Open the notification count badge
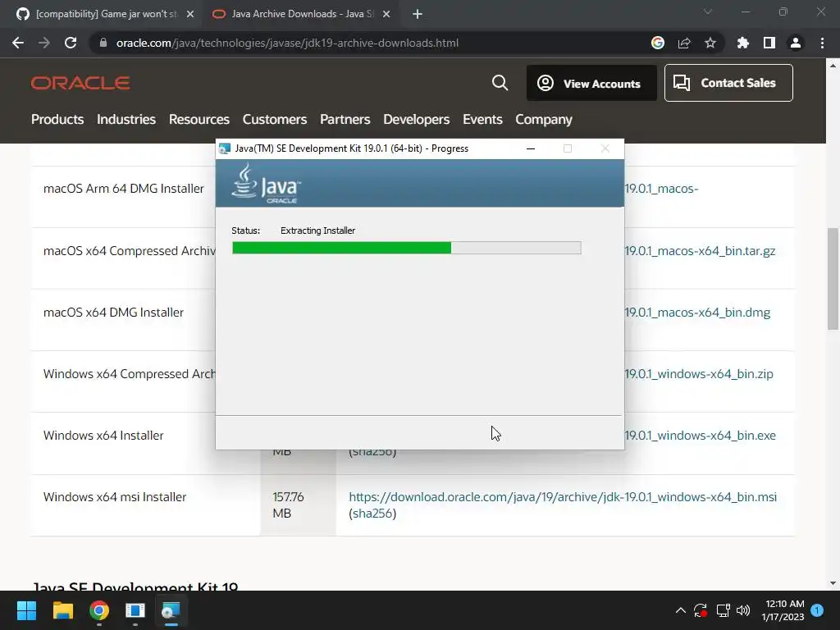The width and height of the screenshot is (840, 630). 817,610
